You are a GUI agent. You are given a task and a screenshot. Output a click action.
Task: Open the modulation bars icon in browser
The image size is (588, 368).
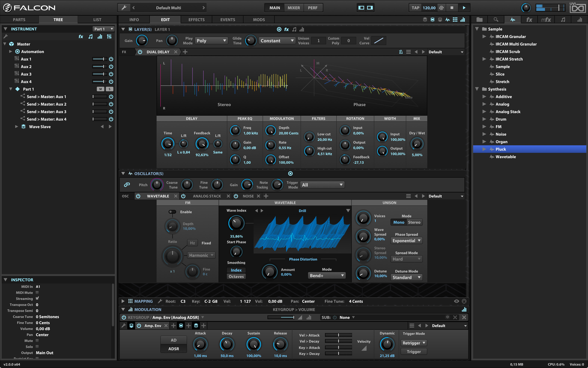[x=580, y=20]
